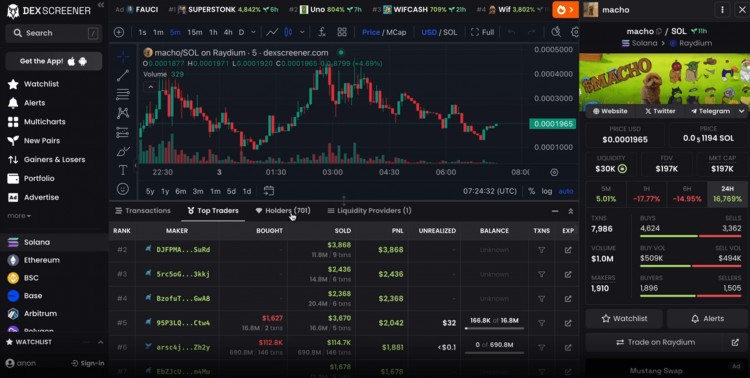Set chart interval to 15m
This screenshot has height=378, width=750.
[x=195, y=32]
